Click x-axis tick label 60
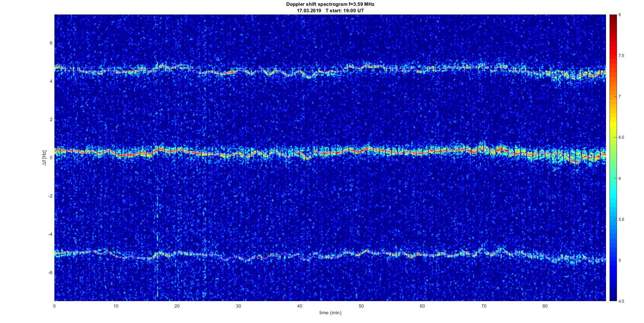644x323 pixels. coord(422,306)
